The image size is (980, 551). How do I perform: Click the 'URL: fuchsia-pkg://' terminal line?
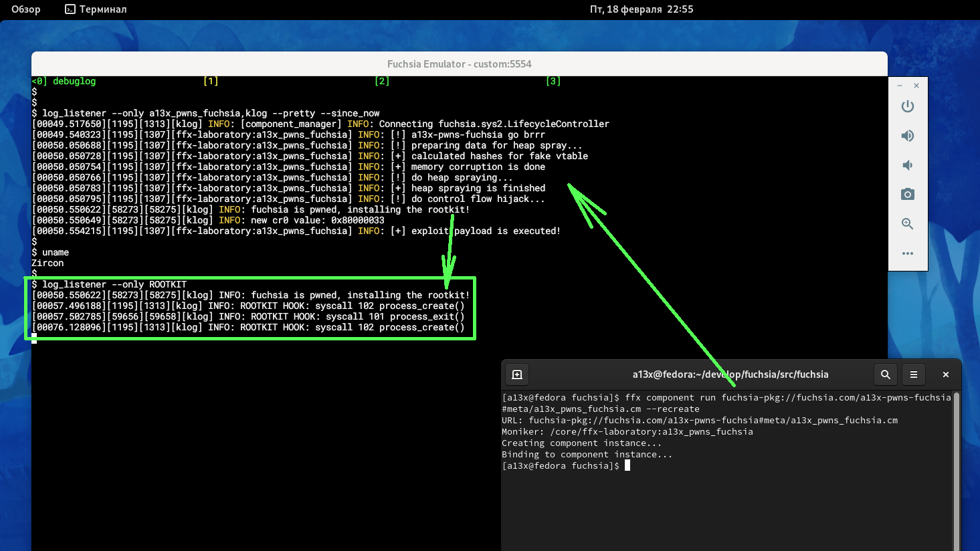click(700, 420)
